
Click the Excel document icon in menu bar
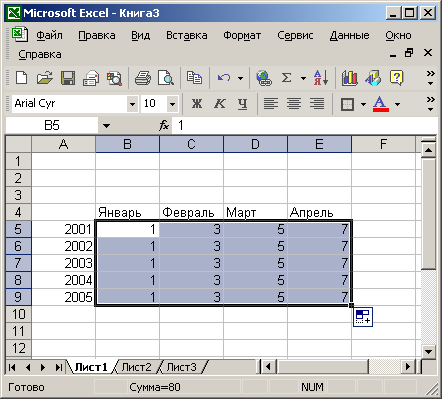pos(20,35)
